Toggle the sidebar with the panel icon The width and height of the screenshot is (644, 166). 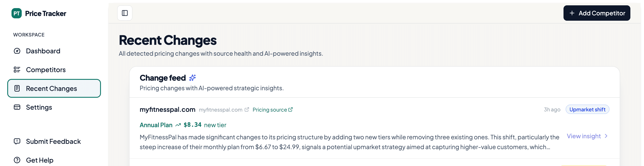125,13
